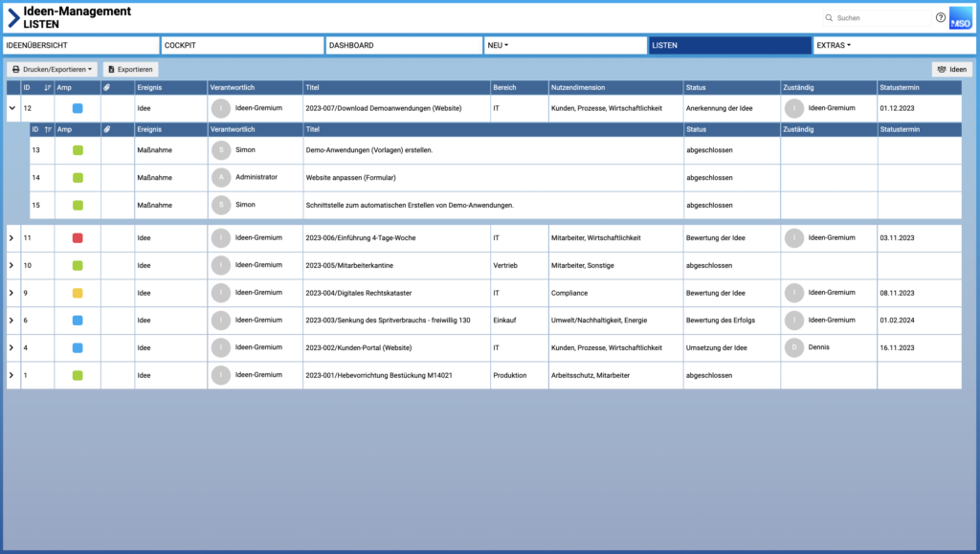Screen dimensions: 980x554
Task: Select Dennis' avatar in the Zuständig column
Action: click(x=793, y=347)
